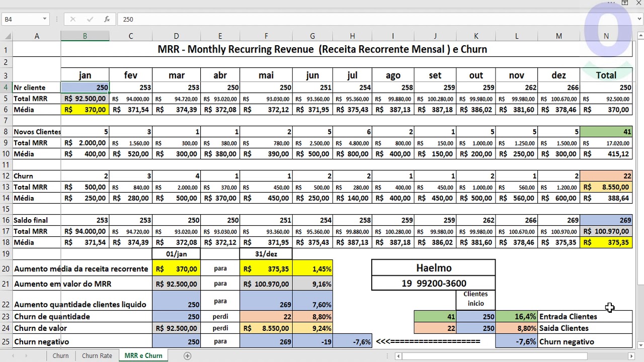
Task: Click the vertical scrollbar down arrow
Action: pyautogui.click(x=640, y=345)
